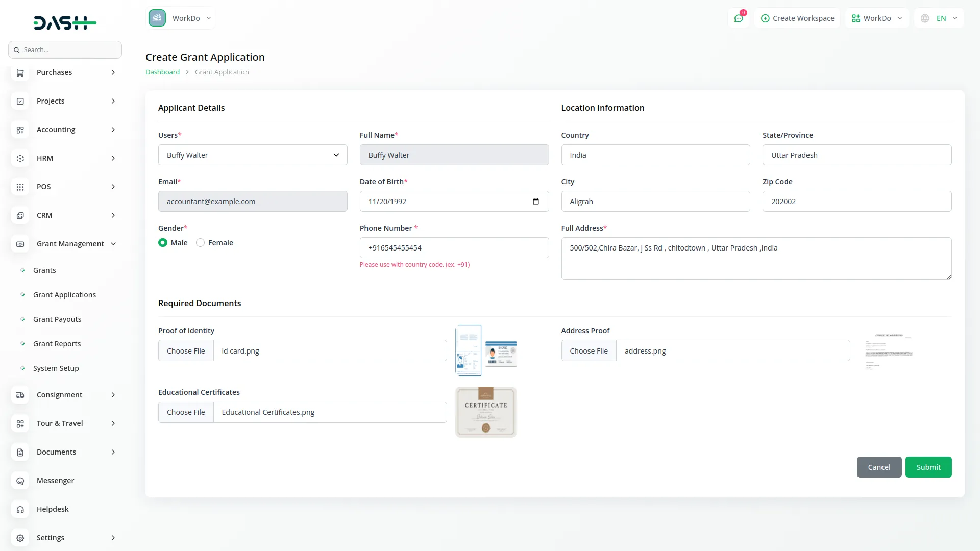This screenshot has width=980, height=551.
Task: Click the Messenger icon in sidebar
Action: [x=20, y=481]
